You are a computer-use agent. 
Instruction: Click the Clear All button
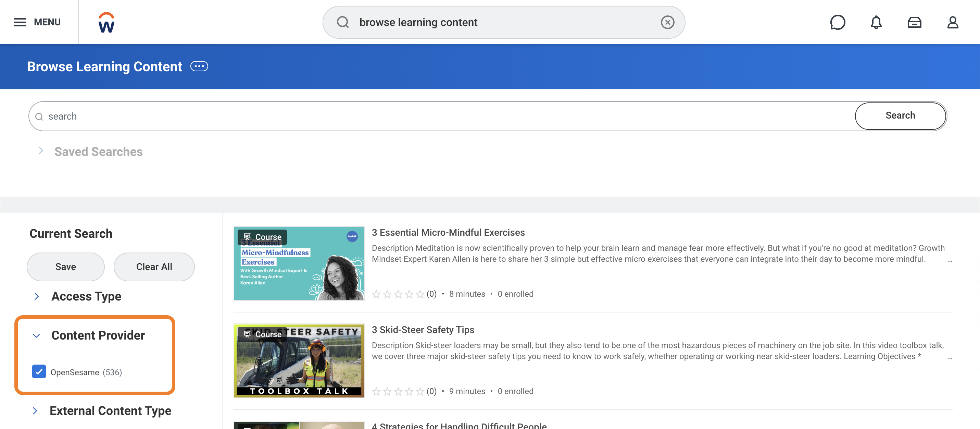click(154, 267)
